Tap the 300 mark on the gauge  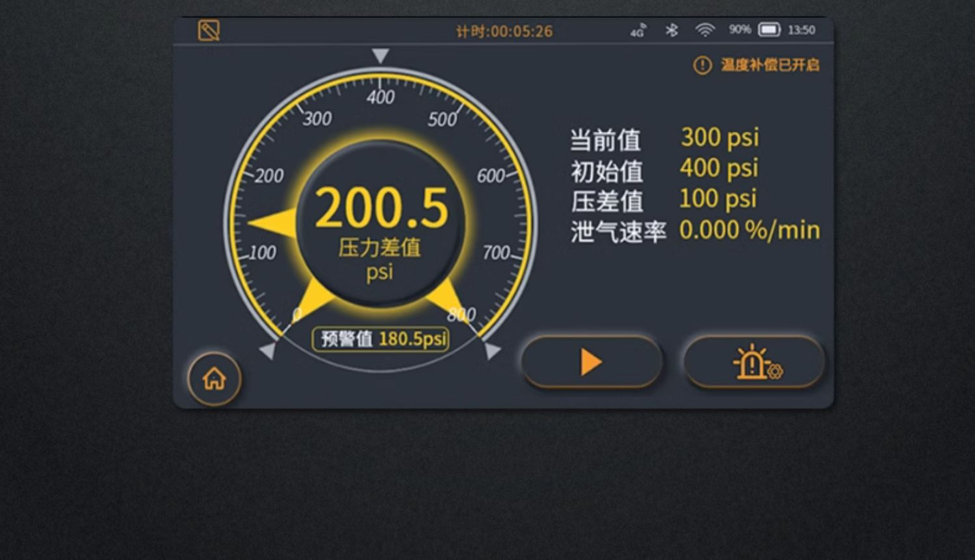(317, 119)
